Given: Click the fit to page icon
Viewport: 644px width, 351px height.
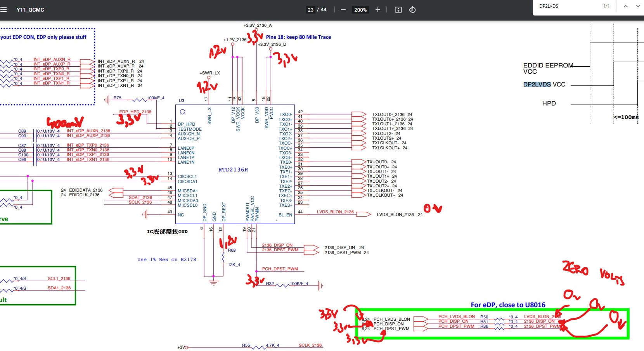Looking at the screenshot, I should (398, 10).
